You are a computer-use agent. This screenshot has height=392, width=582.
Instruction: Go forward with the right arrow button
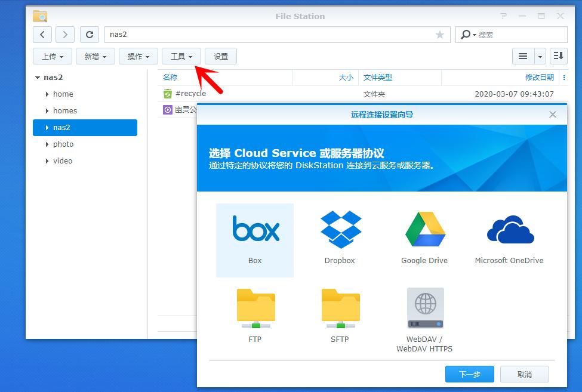point(65,35)
